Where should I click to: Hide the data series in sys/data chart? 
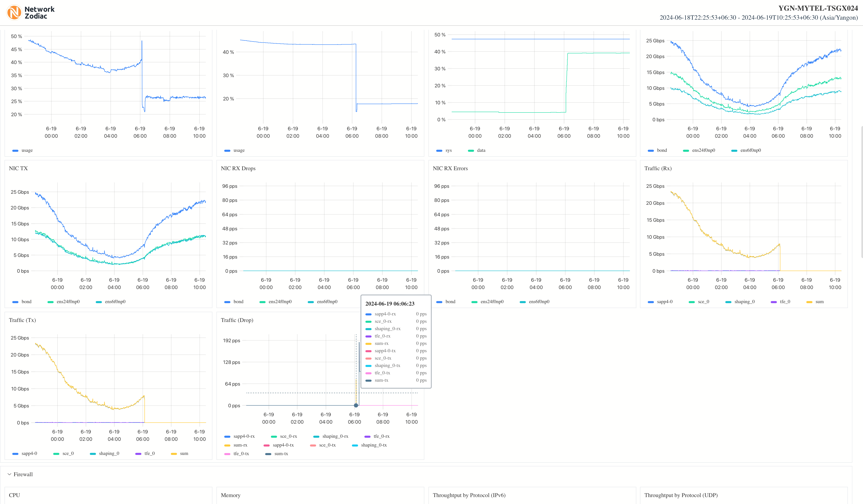[x=481, y=150]
